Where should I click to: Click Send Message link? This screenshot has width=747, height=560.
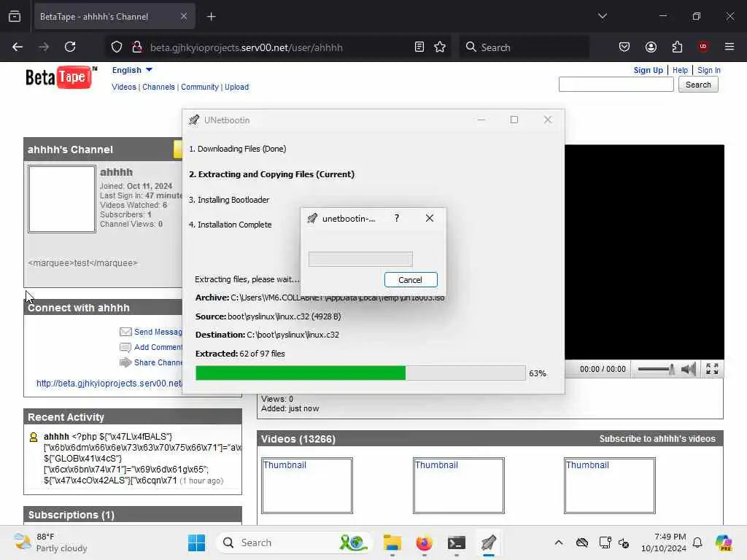(x=158, y=332)
